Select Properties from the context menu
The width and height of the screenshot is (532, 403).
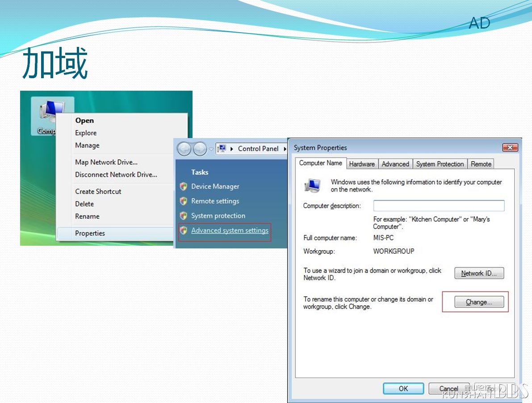tap(90, 233)
